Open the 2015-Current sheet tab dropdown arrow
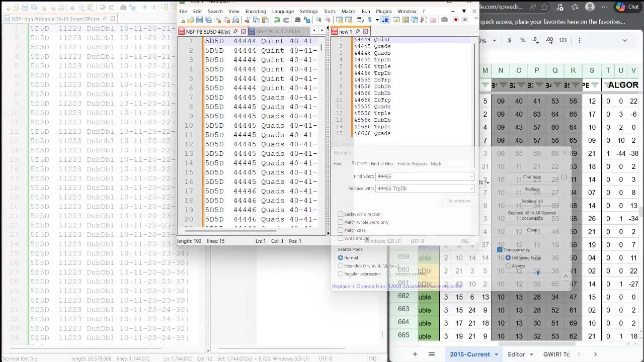 496,354
